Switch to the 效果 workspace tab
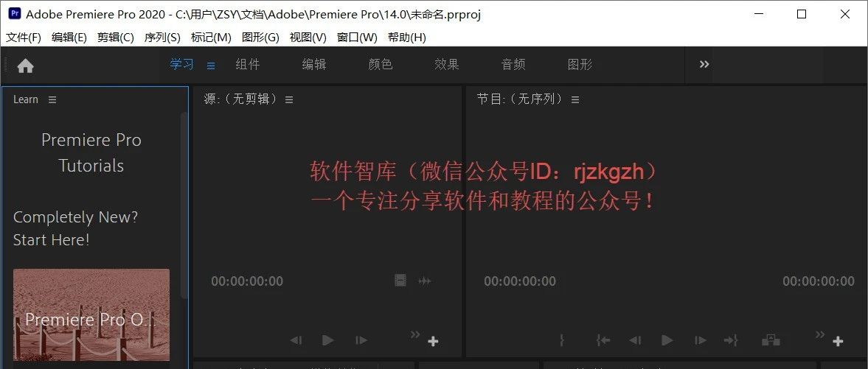Image resolution: width=868 pixels, height=369 pixels. (447, 64)
